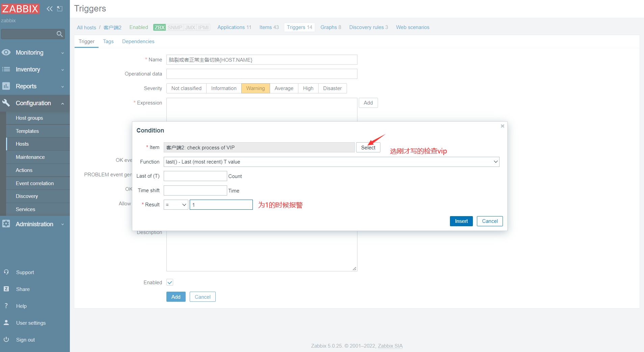The image size is (644, 352).
Task: Open Items 43 link
Action: [x=269, y=27]
